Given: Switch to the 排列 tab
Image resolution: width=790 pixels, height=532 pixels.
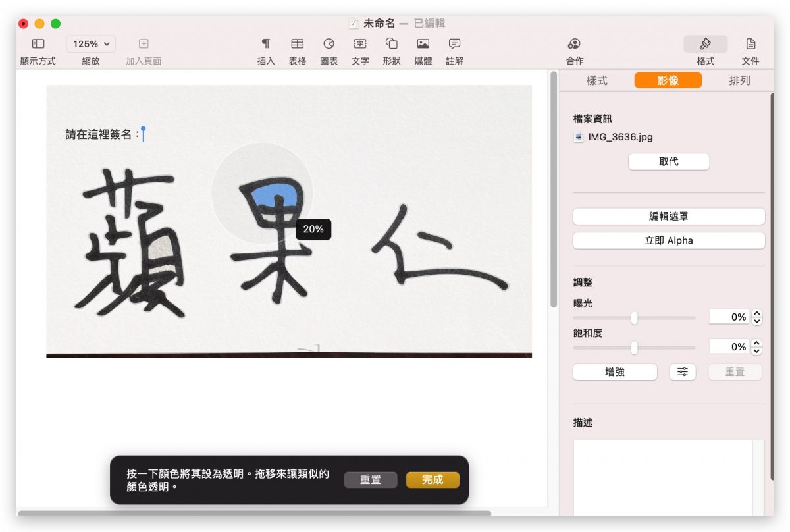Looking at the screenshot, I should [739, 80].
